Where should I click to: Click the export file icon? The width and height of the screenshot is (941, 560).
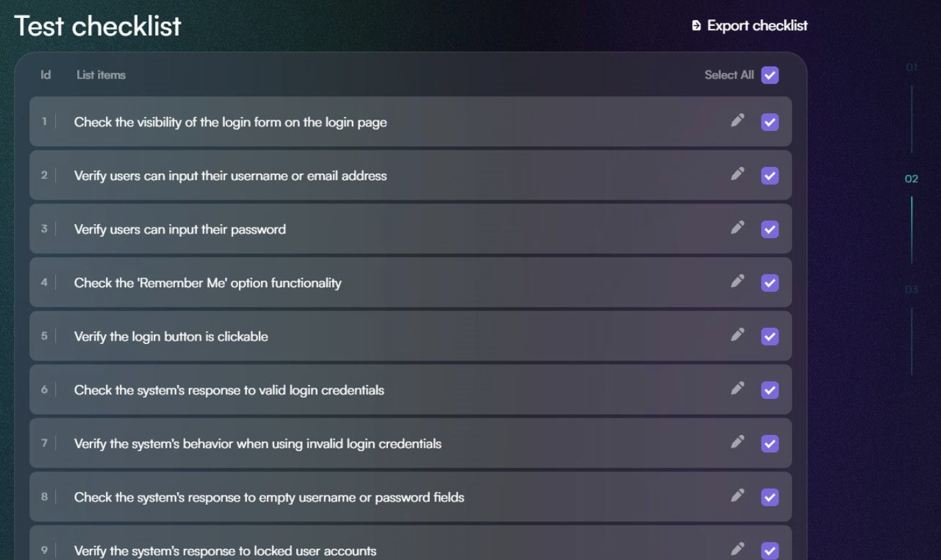pyautogui.click(x=696, y=26)
